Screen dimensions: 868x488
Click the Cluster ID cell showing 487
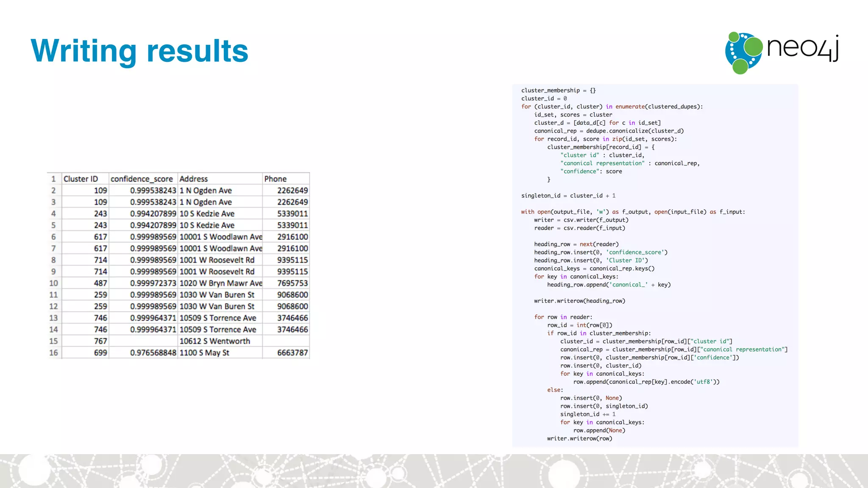pos(85,283)
